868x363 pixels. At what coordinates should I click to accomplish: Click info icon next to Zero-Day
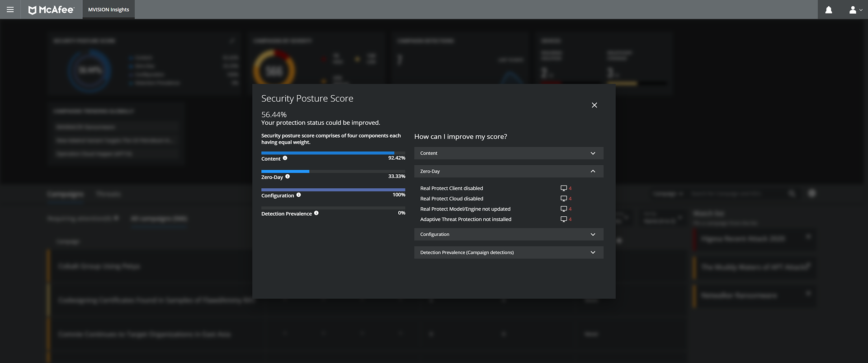pyautogui.click(x=288, y=177)
